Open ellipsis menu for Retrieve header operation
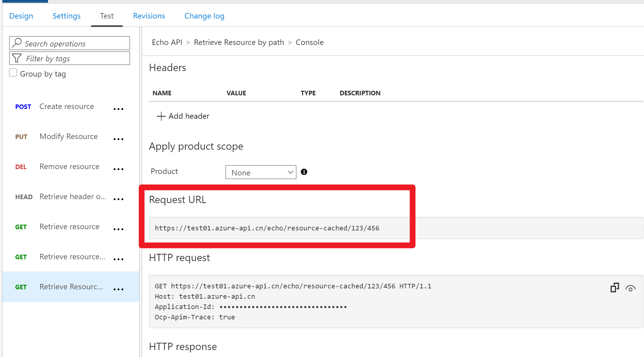The height and width of the screenshot is (357, 644). [118, 199]
